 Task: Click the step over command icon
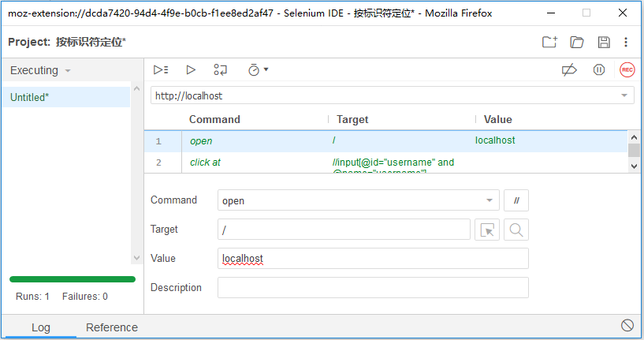coord(220,70)
